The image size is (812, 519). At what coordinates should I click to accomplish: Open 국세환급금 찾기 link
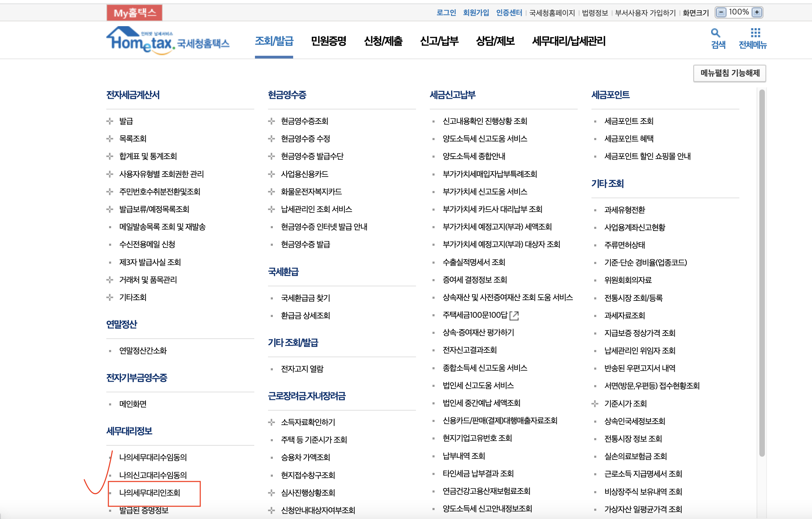coord(306,298)
